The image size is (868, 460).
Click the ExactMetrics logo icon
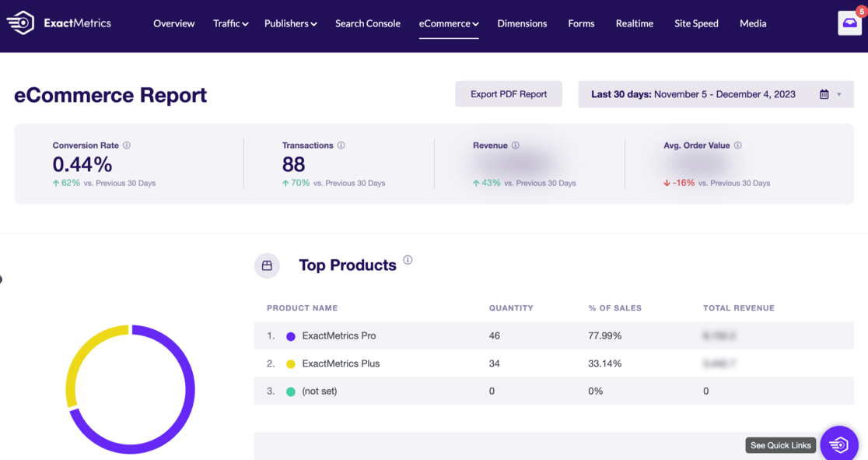[20, 23]
